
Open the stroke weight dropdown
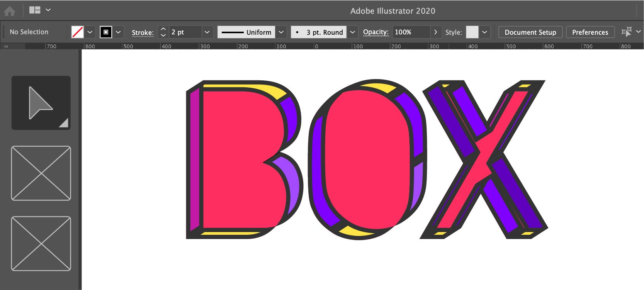click(x=207, y=32)
